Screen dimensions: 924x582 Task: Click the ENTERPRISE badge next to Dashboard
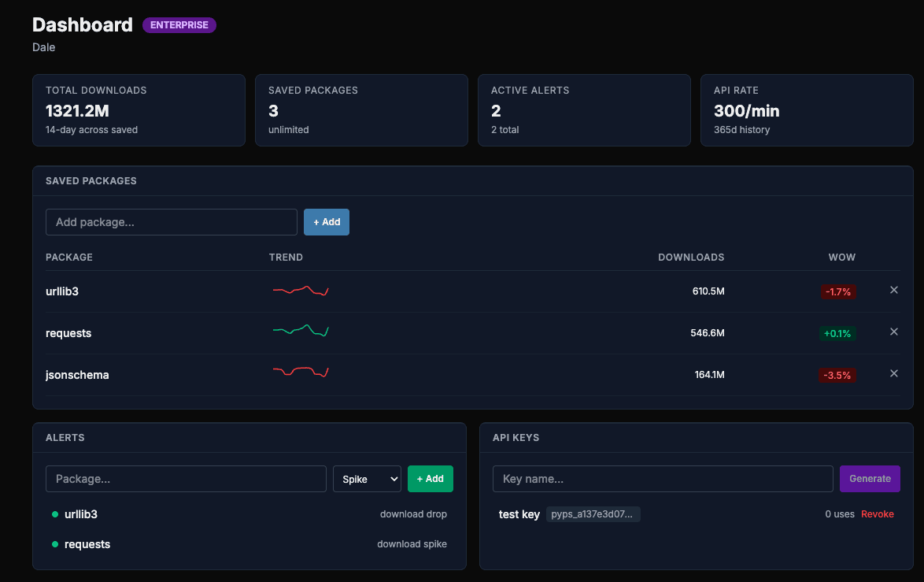click(x=179, y=24)
